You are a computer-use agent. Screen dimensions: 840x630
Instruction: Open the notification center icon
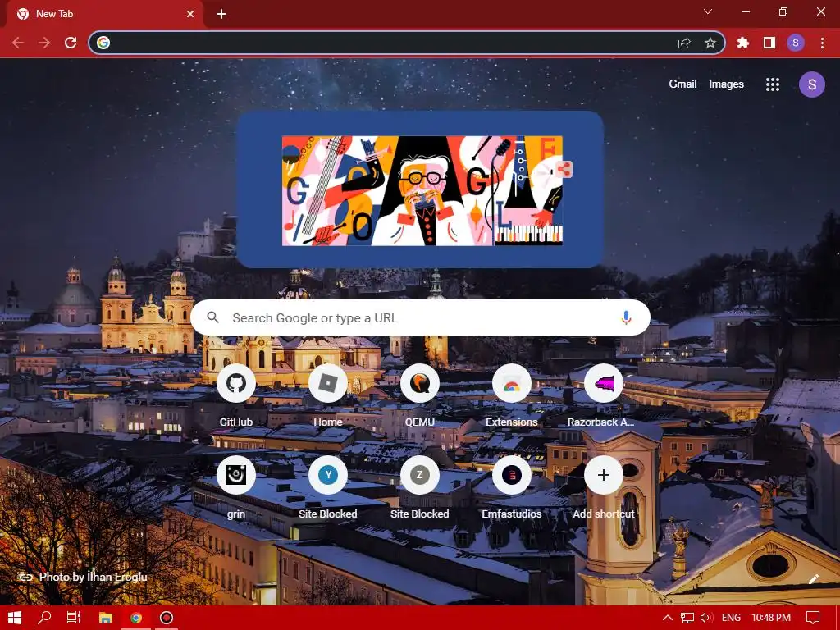(x=813, y=618)
